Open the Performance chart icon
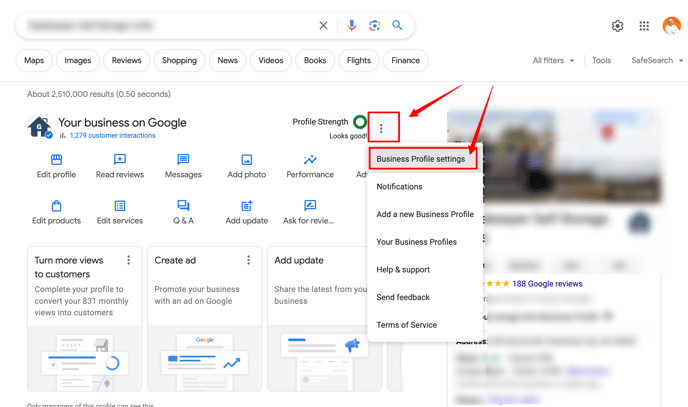The image size is (688, 407). 310,159
